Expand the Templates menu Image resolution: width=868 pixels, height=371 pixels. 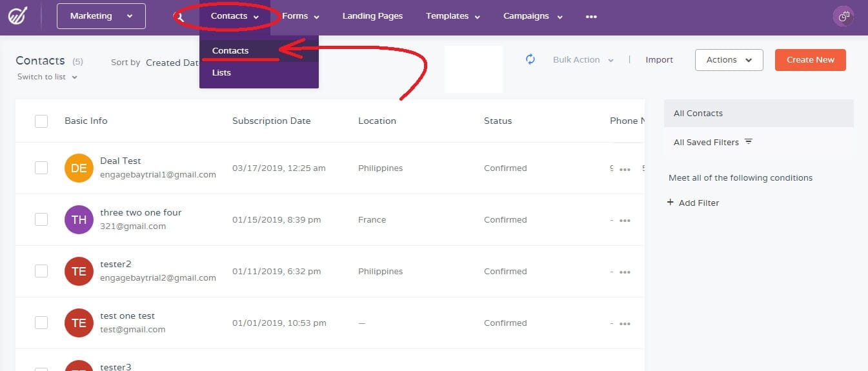453,16
